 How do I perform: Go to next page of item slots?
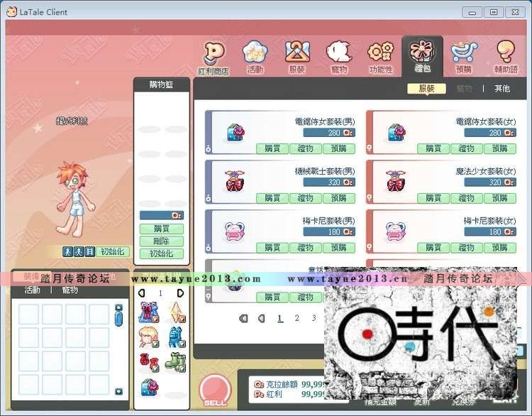[180, 292]
